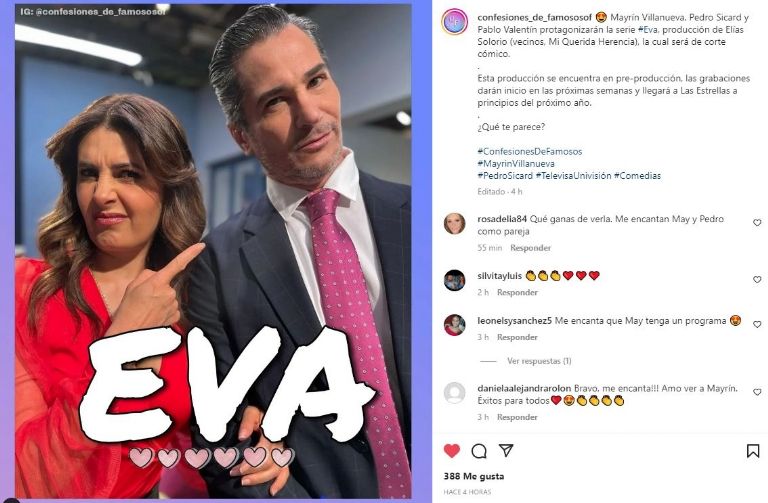This screenshot has height=503, width=768.
Task: Open rosadelia84's profile picture
Action: click(x=455, y=224)
